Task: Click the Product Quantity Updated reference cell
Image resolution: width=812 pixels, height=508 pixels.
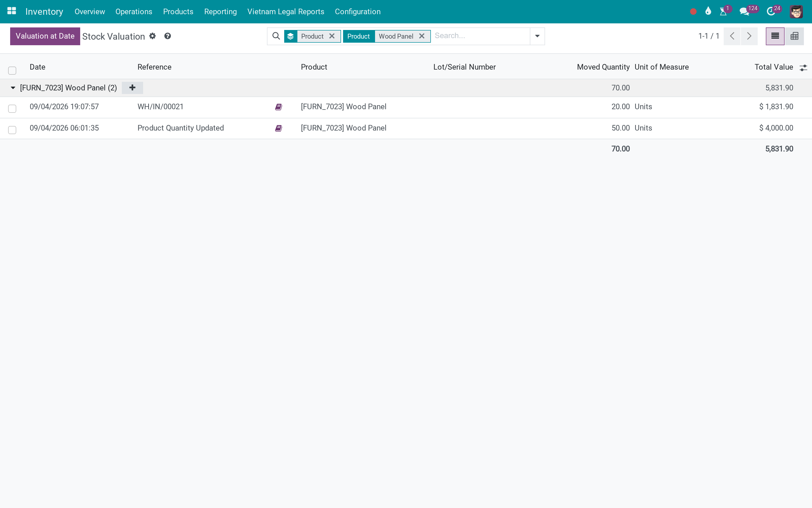Action: click(181, 128)
